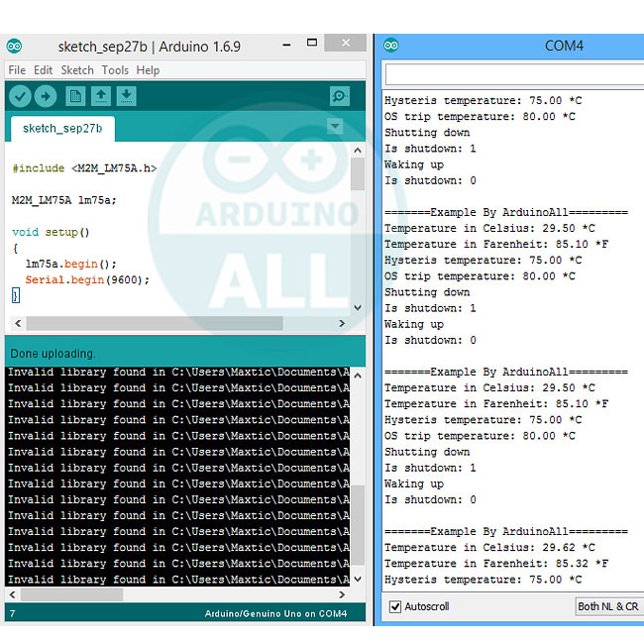Click the code editor scroll up arrow
644x644 pixels.
pos(358,151)
